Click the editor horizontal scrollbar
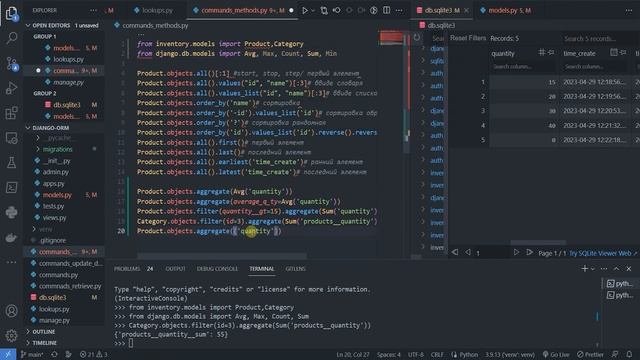This screenshot has width=640, height=360. (x=222, y=256)
